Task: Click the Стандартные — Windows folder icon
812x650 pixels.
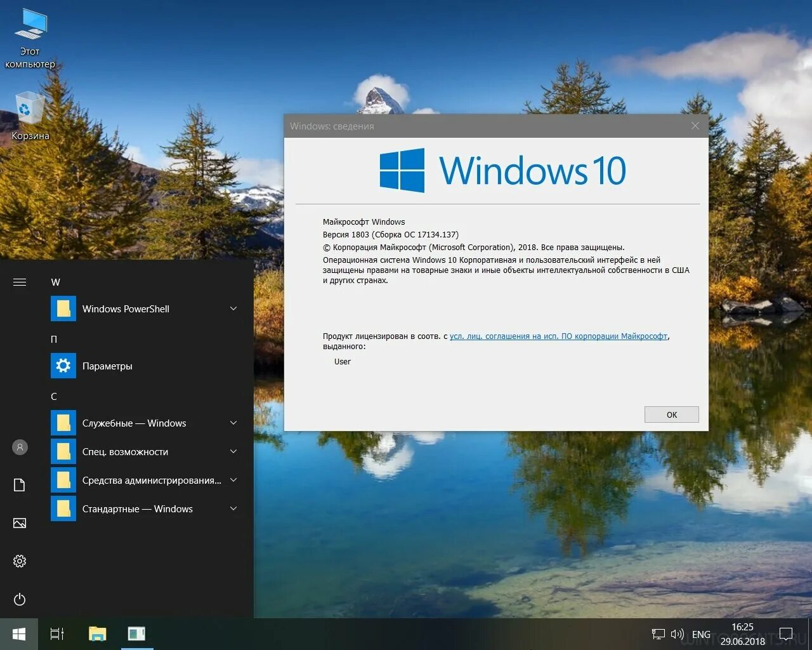Action: 63,509
